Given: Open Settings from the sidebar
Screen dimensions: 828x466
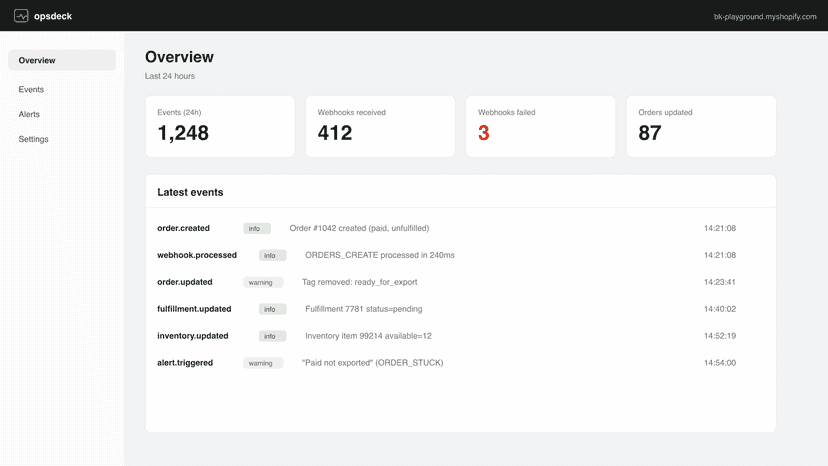Looking at the screenshot, I should pyautogui.click(x=33, y=139).
